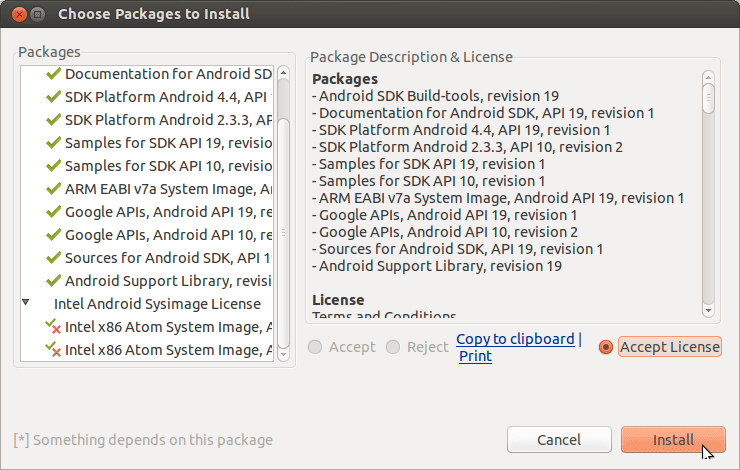The image size is (740, 470).
Task: Select ARM EABI v7a System Image row
Action: pos(147,189)
